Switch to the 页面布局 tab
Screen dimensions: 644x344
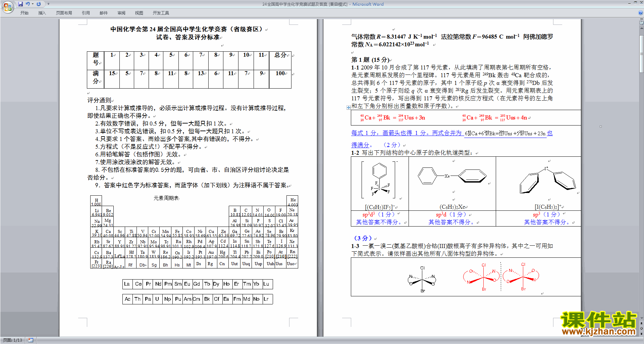[64, 13]
